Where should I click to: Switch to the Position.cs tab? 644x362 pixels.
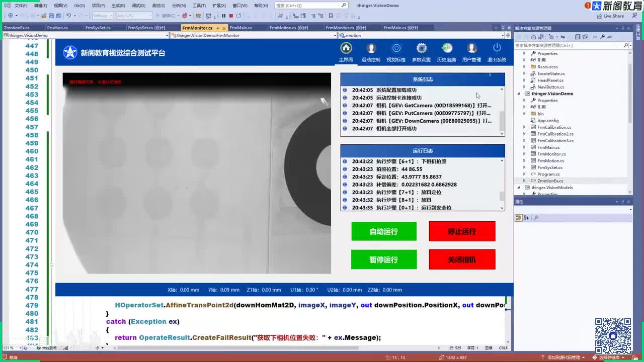[x=57, y=28]
